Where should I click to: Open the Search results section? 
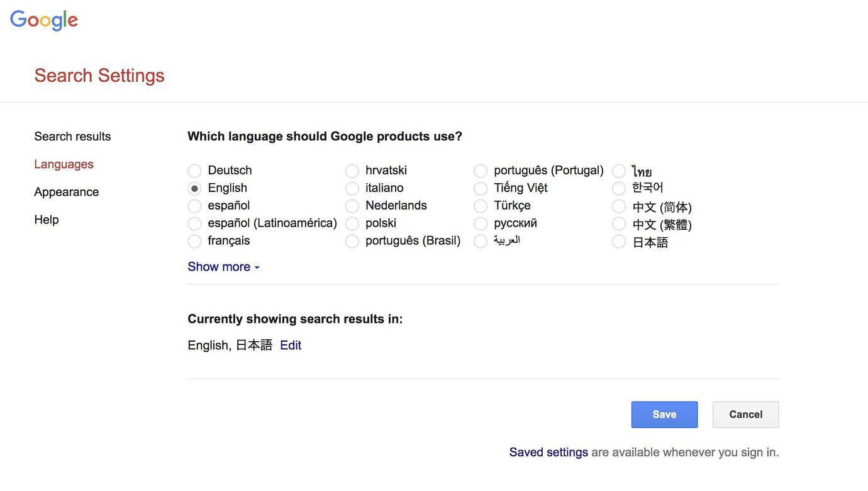tap(72, 137)
